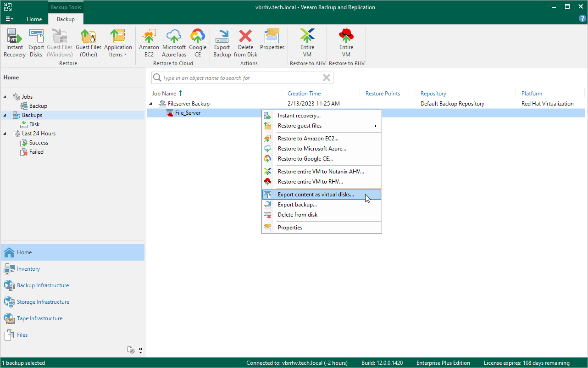Switch to the Backup ribbon tab
588x368 pixels.
66,19
